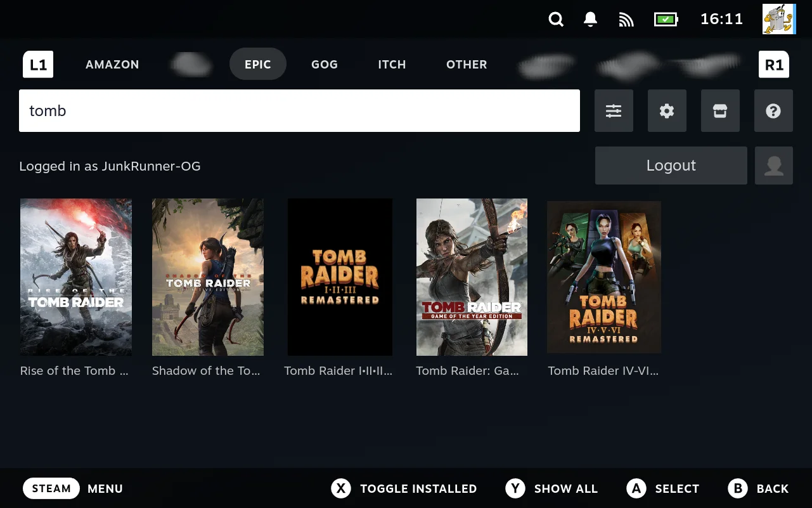The width and height of the screenshot is (812, 508).
Task: Select Shadow of the Tomb Raider cover
Action: tap(208, 277)
